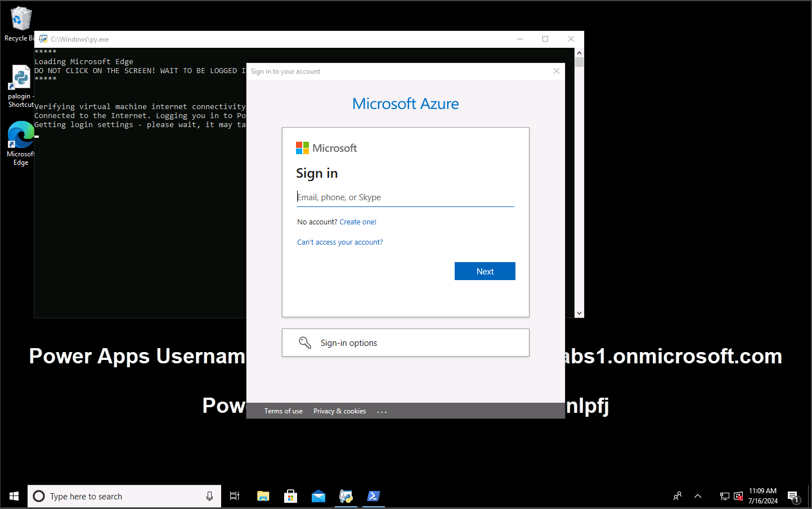Open the notification center icon
812x509 pixels.
point(793,497)
